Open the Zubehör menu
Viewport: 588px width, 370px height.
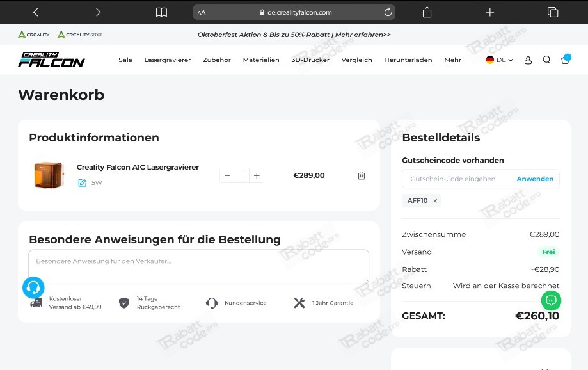pos(217,60)
